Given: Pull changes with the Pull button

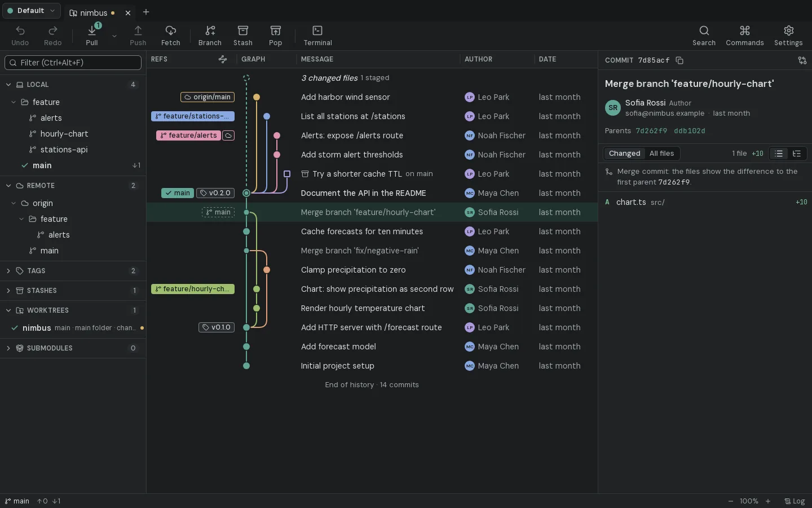Looking at the screenshot, I should [92, 36].
